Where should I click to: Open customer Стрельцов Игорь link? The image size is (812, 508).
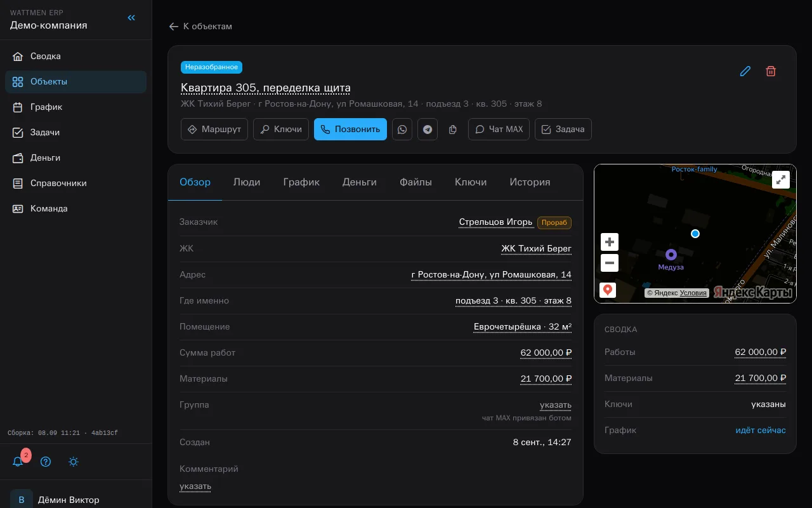pyautogui.click(x=496, y=222)
